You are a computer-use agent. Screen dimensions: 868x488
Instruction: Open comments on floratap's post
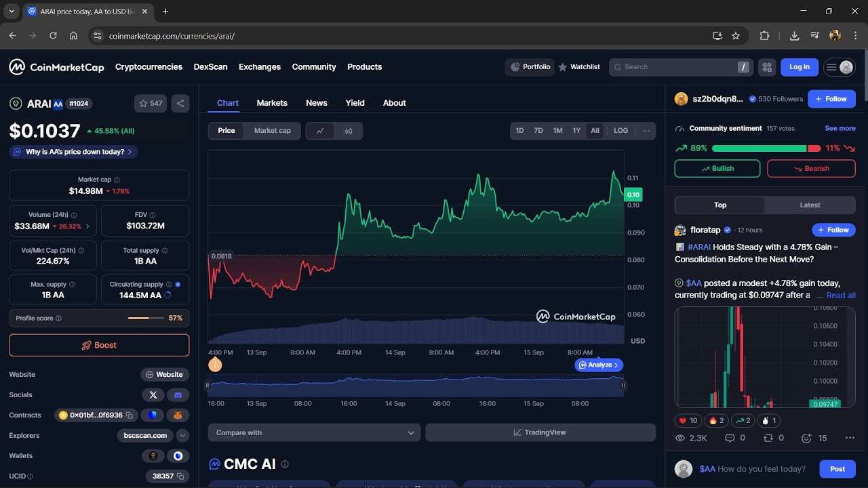735,439
